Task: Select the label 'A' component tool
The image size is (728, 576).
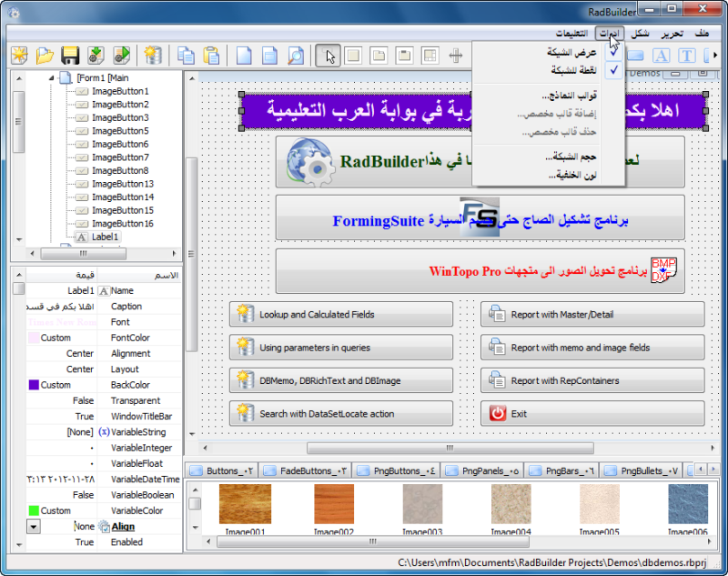Action: pos(662,56)
